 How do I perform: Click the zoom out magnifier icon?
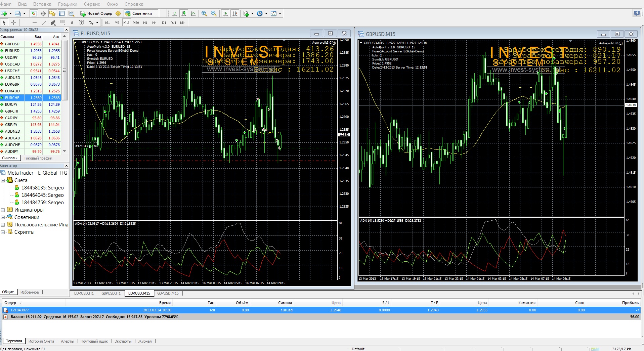pos(213,13)
